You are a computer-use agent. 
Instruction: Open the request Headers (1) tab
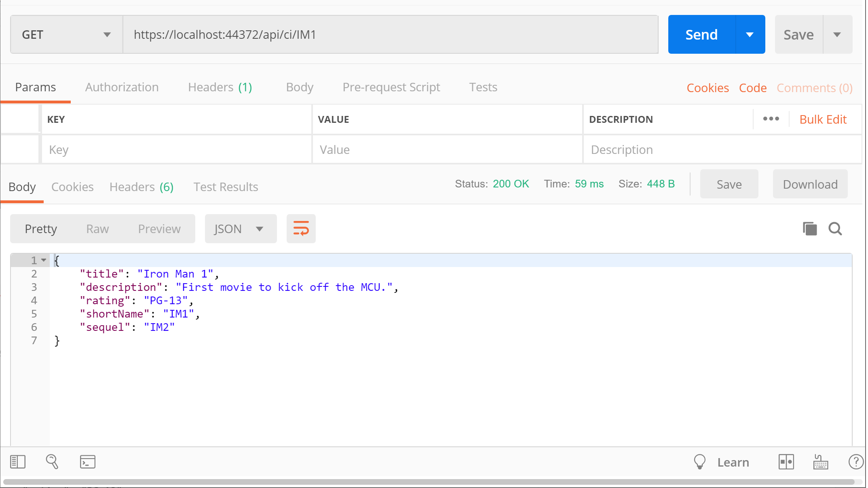click(220, 87)
